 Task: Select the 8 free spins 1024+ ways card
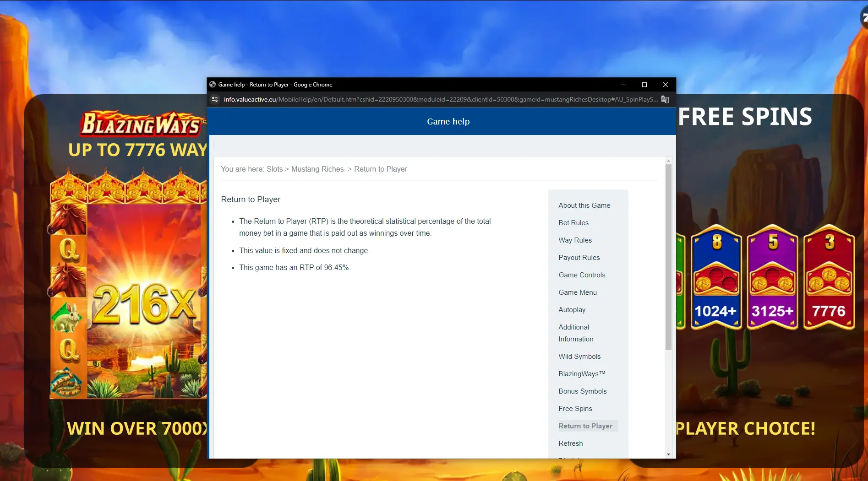coord(716,277)
